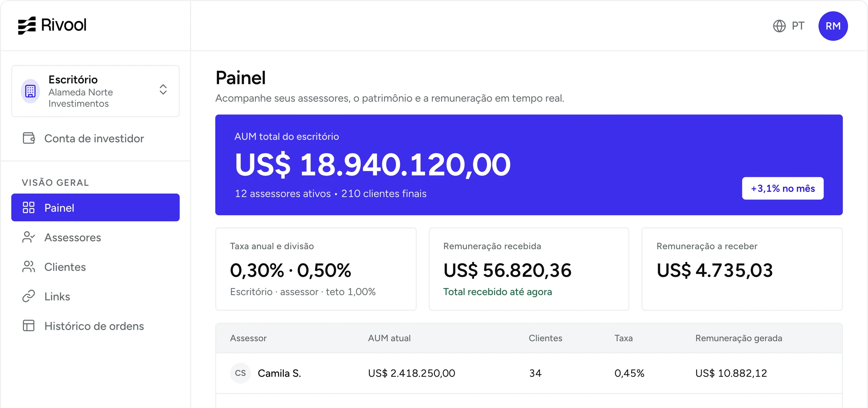Click the Clientes column header in the table

coord(545,338)
